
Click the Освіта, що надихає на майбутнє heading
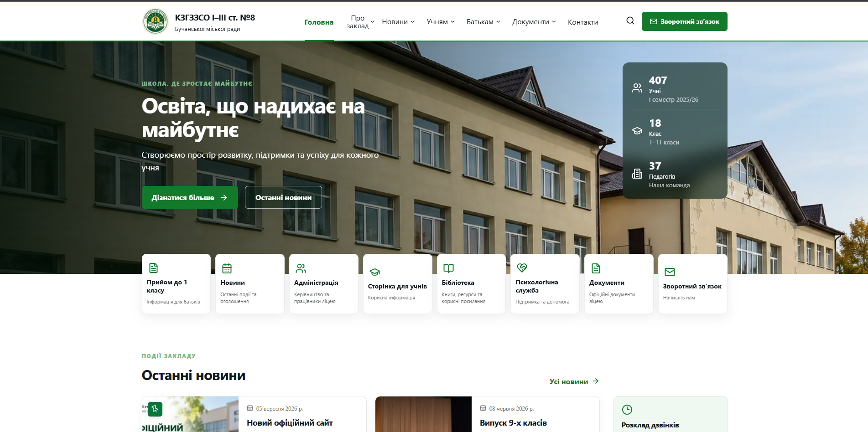point(253,118)
